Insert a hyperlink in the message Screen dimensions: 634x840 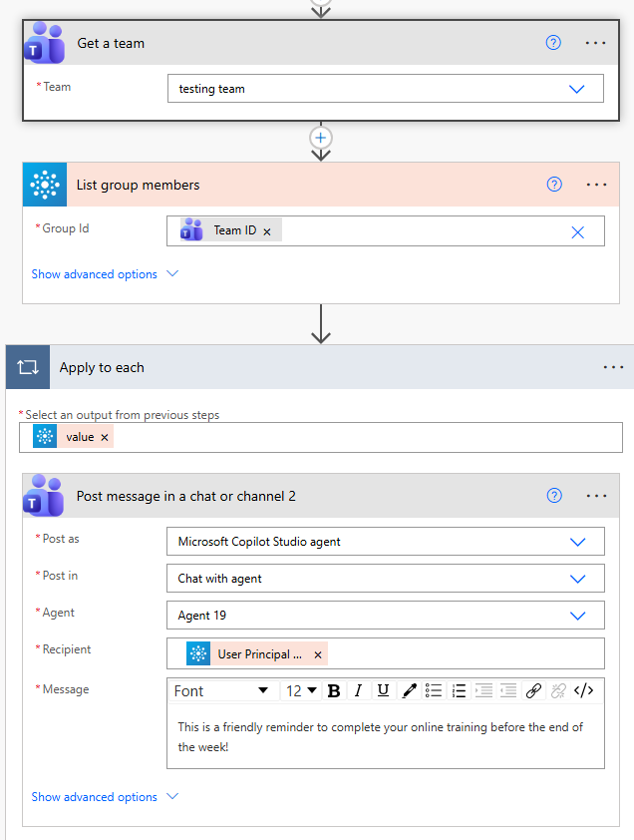pyautogui.click(x=533, y=691)
